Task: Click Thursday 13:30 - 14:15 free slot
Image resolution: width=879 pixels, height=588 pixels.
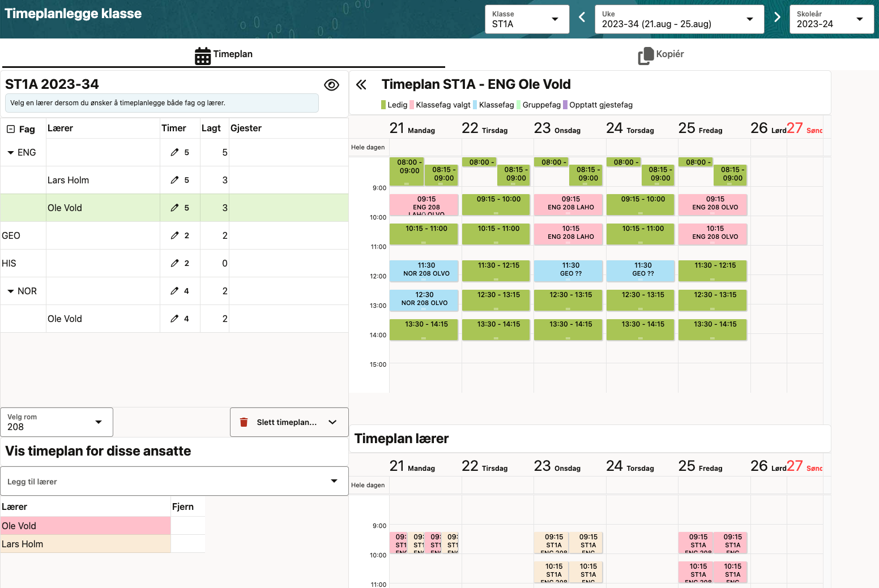Action: click(x=641, y=329)
